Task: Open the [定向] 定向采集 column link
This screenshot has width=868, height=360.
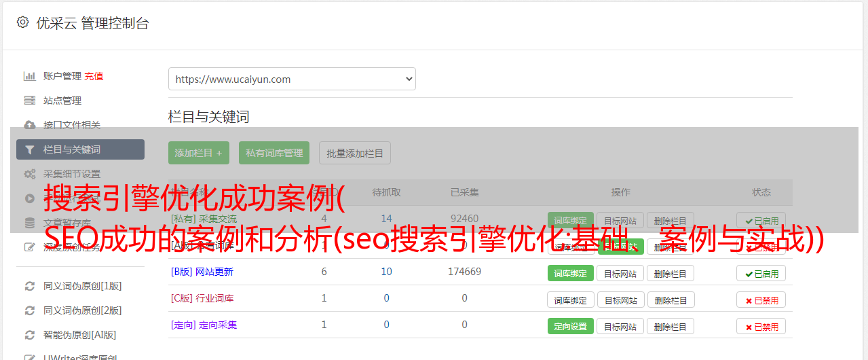Action: point(204,325)
